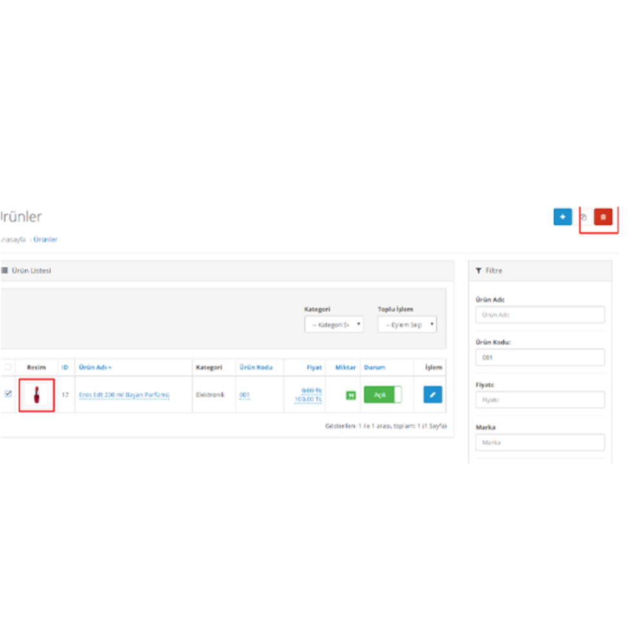Select the ID column header
Image resolution: width=644 pixels, height=644 pixels.
click(x=64, y=367)
